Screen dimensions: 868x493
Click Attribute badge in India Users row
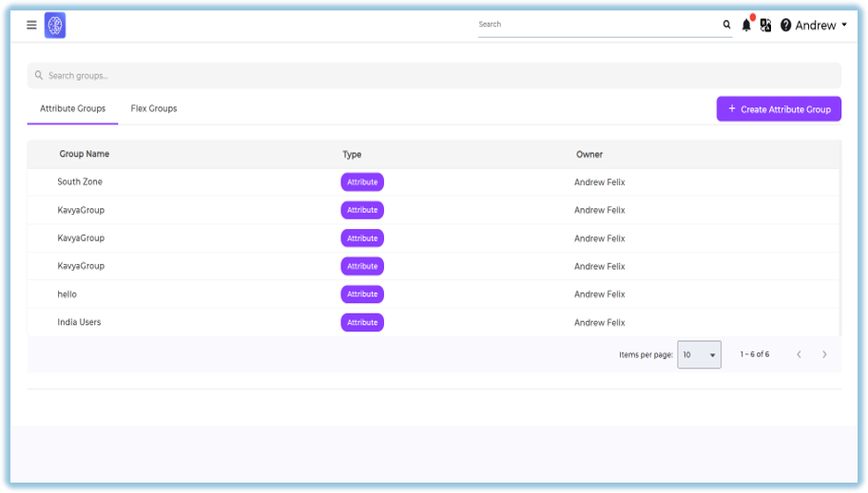362,323
